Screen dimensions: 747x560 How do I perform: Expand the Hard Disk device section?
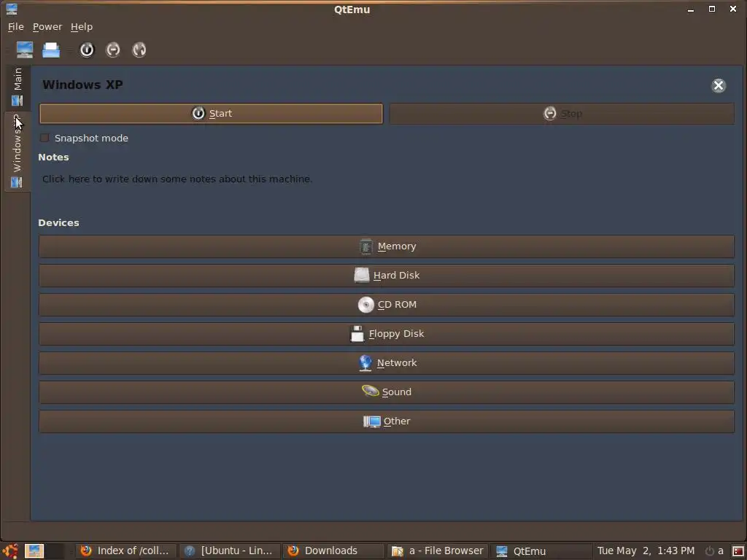tap(387, 275)
